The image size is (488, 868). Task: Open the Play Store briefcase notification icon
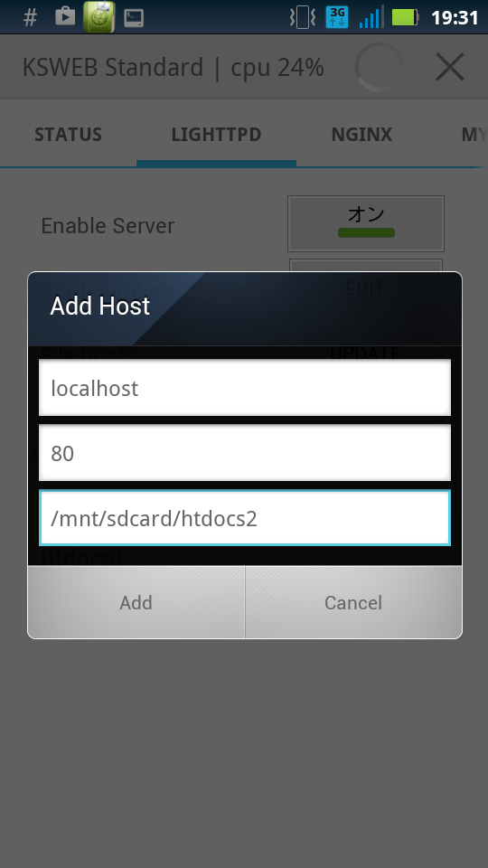click(x=65, y=16)
